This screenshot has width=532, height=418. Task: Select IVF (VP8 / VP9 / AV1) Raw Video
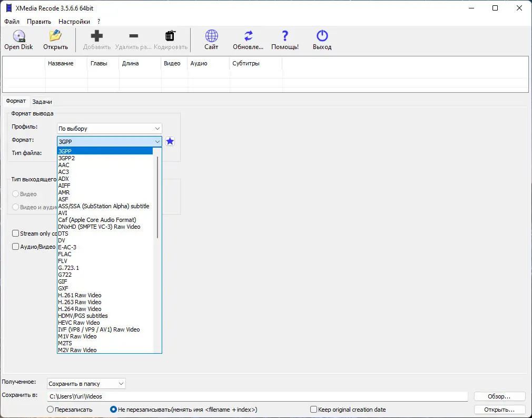[105, 329]
